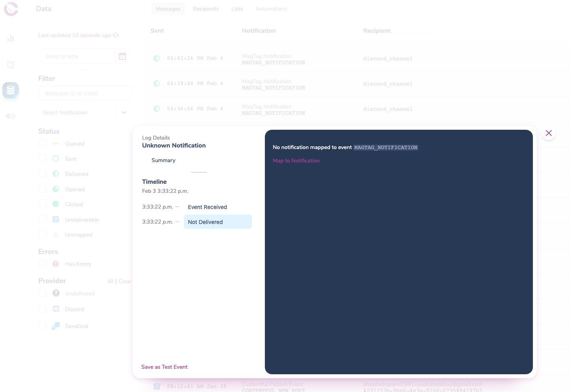Click Save as Test Event link
This screenshot has height=392, width=570.
pos(164,367)
